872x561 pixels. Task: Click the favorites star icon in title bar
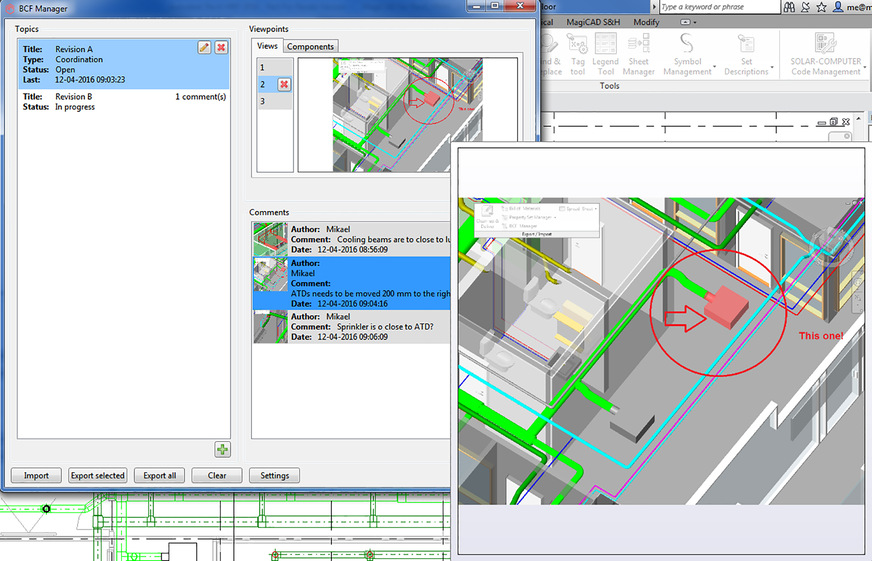tap(821, 7)
